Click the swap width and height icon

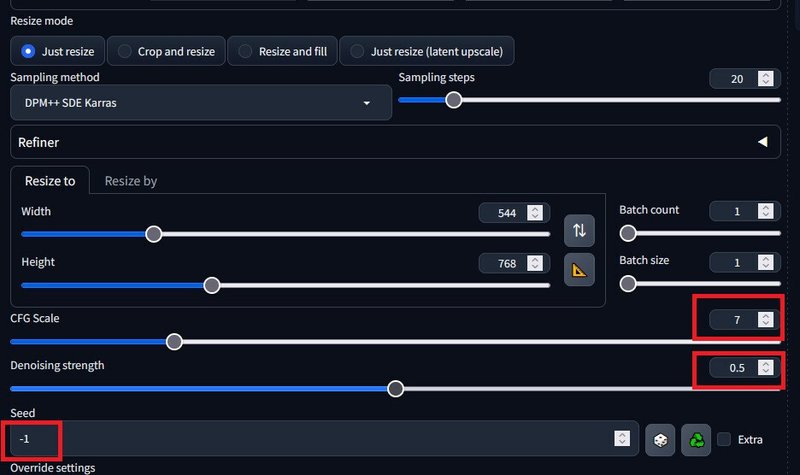[579, 231]
